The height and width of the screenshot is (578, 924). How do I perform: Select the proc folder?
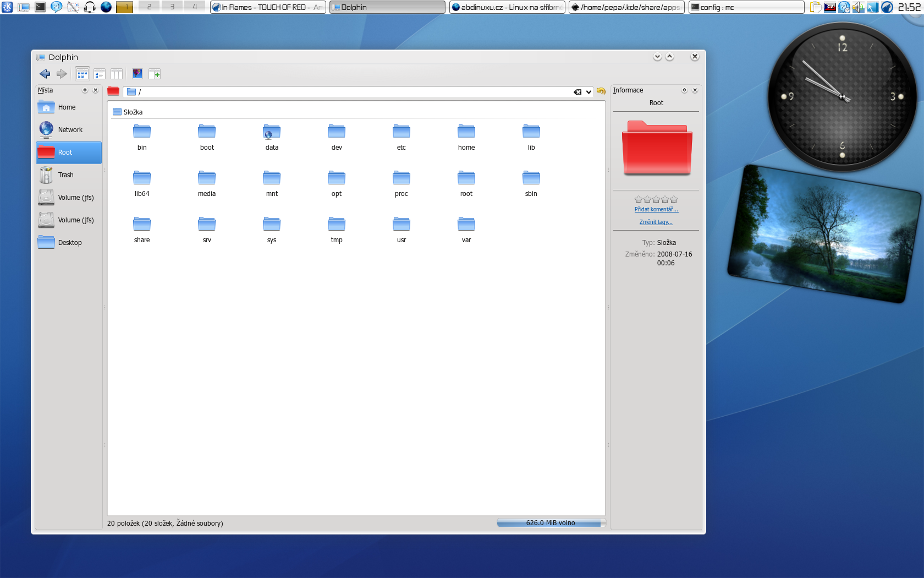point(402,184)
